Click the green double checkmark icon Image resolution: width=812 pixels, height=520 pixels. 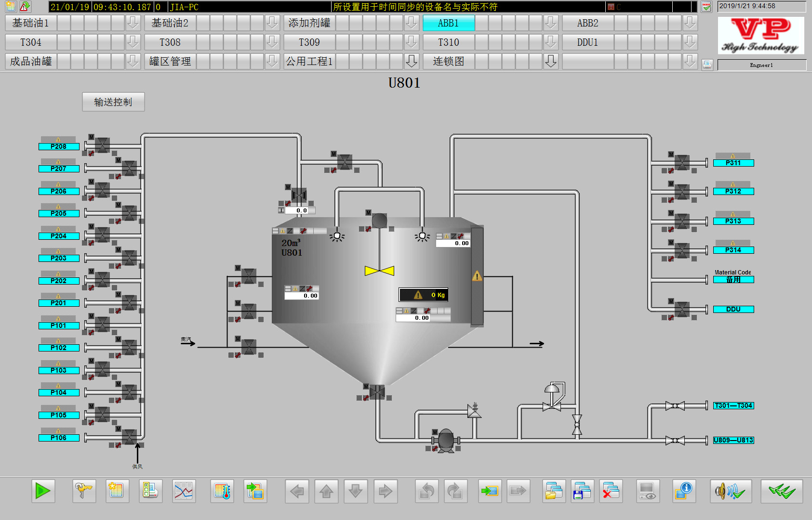(782, 491)
